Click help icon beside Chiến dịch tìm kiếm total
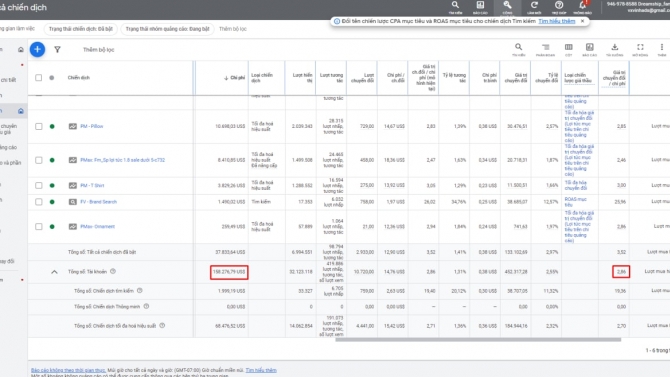Viewport: 670px width, 377px height. click(x=140, y=291)
